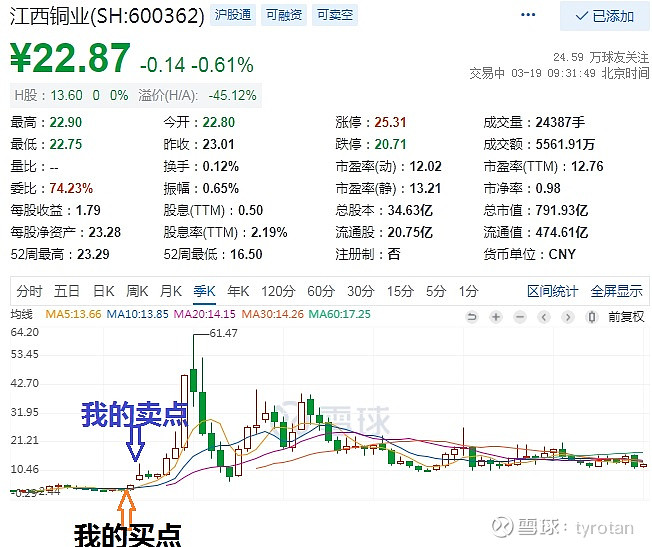Select the 月K chart tab

[170, 291]
